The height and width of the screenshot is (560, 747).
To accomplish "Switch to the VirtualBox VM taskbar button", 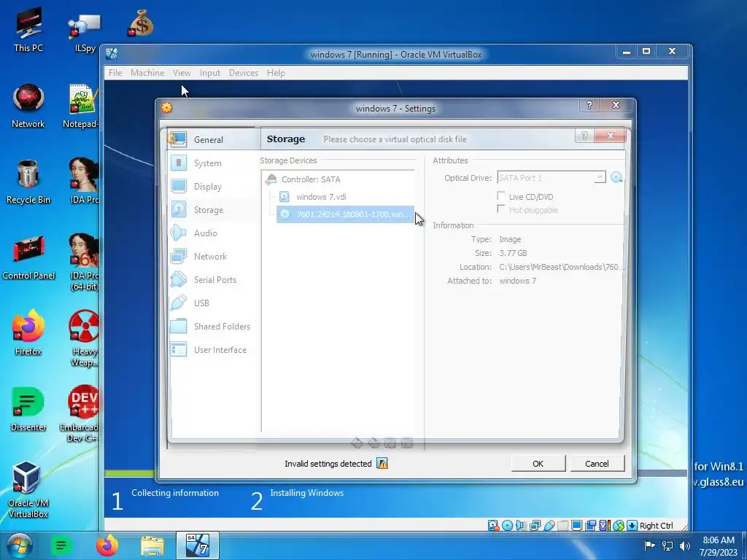I will coord(198,545).
